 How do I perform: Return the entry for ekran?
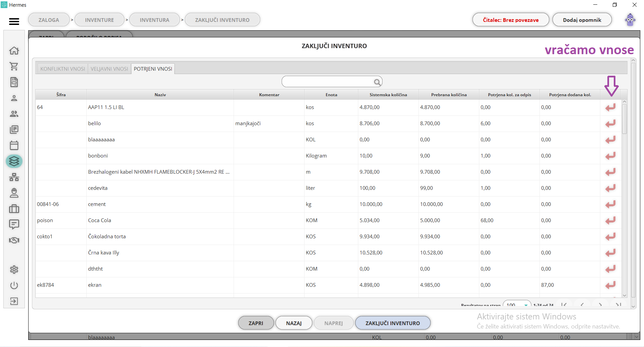pyautogui.click(x=610, y=285)
